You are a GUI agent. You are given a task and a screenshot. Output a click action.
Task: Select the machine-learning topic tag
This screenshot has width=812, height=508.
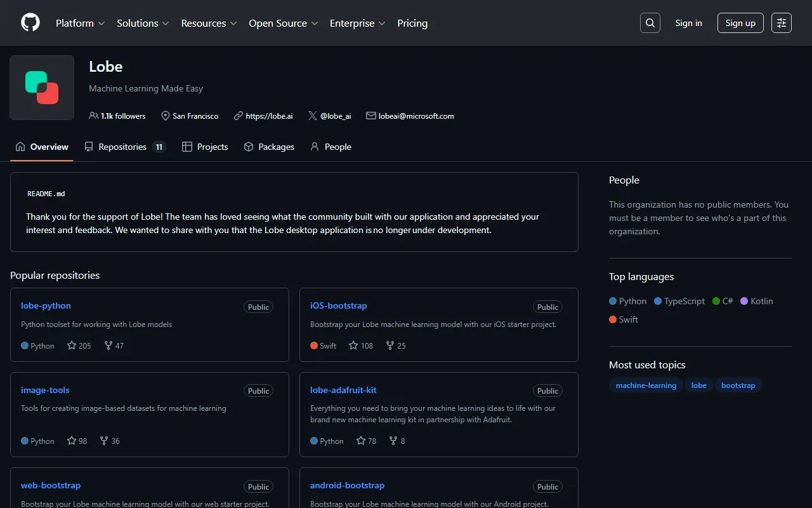point(646,385)
